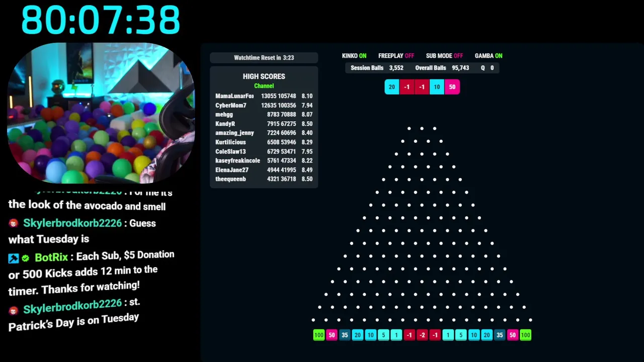
Task: Click the red badge before 'Guess what Tuesday is'
Action: pyautogui.click(x=14, y=223)
